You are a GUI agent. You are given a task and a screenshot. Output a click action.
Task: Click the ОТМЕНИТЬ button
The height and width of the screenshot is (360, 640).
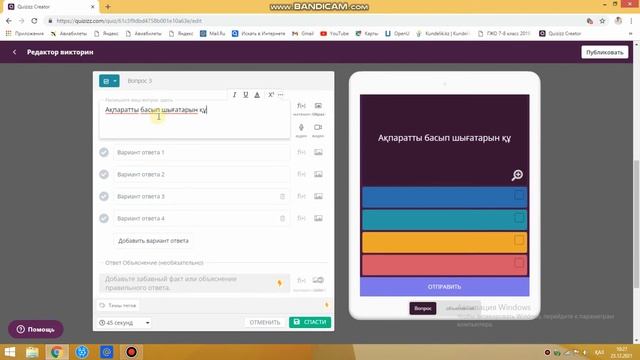pos(264,322)
